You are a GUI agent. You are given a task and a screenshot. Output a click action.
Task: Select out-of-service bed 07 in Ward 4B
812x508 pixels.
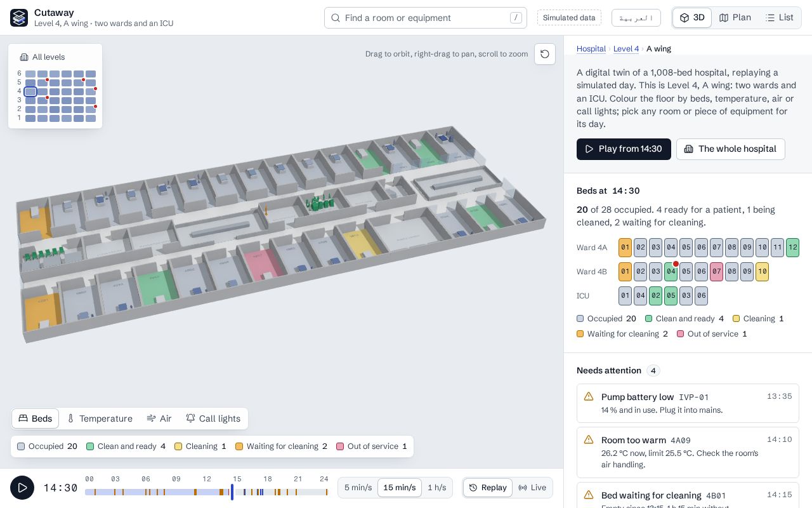[x=717, y=272]
